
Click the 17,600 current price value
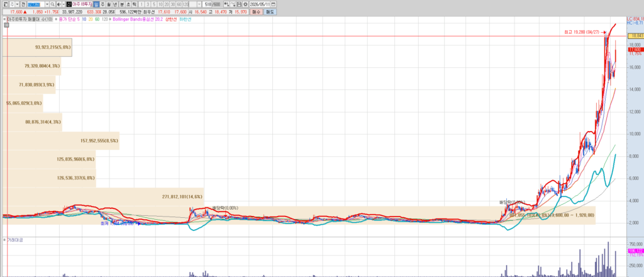(x=16, y=12)
